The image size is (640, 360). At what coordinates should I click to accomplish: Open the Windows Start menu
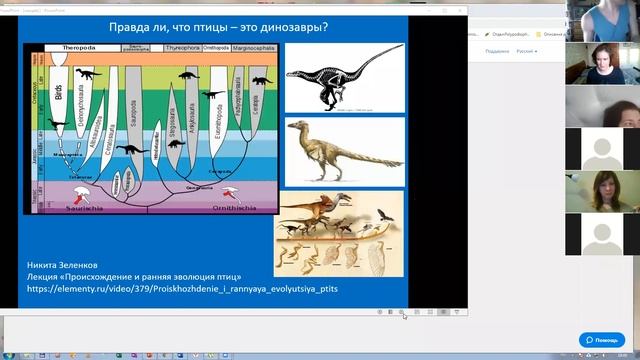coord(9,356)
